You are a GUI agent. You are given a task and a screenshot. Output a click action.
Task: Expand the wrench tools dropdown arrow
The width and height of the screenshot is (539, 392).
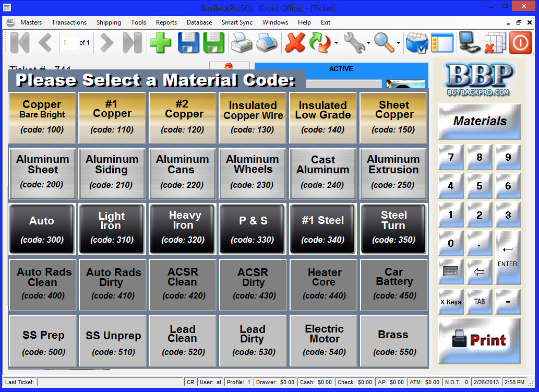pos(369,43)
